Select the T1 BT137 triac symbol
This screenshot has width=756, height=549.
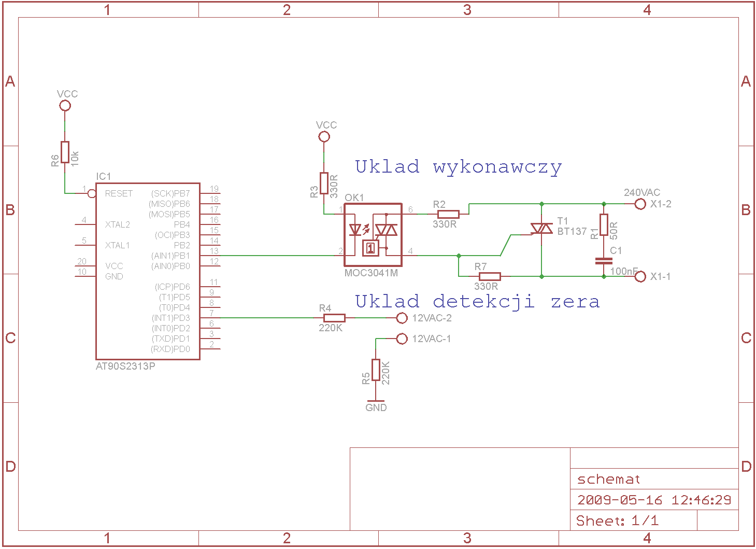[541, 228]
